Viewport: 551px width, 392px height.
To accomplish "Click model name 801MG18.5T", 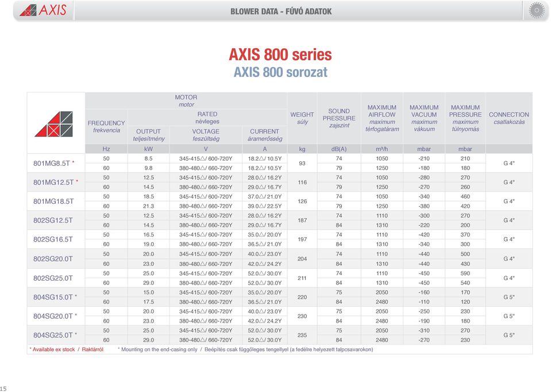I will pos(53,201).
